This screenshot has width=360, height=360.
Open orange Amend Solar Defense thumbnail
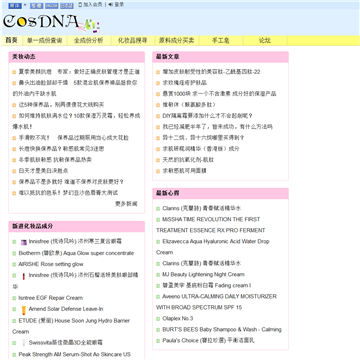[24, 310]
